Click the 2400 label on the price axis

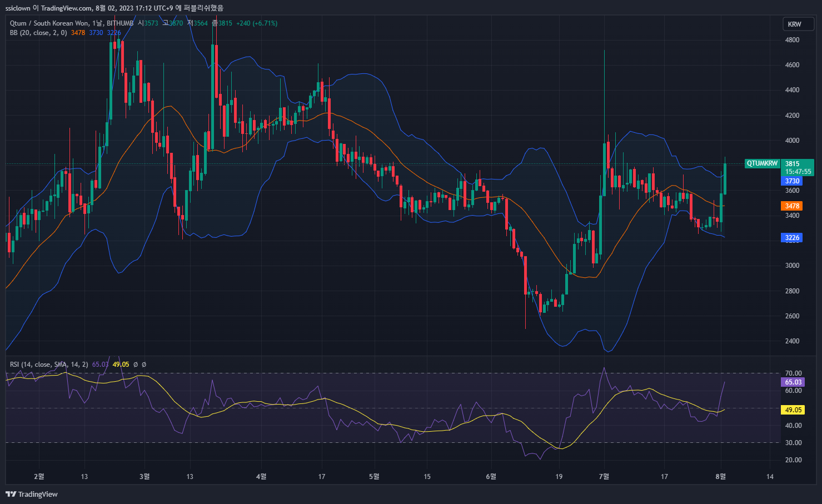coord(793,341)
